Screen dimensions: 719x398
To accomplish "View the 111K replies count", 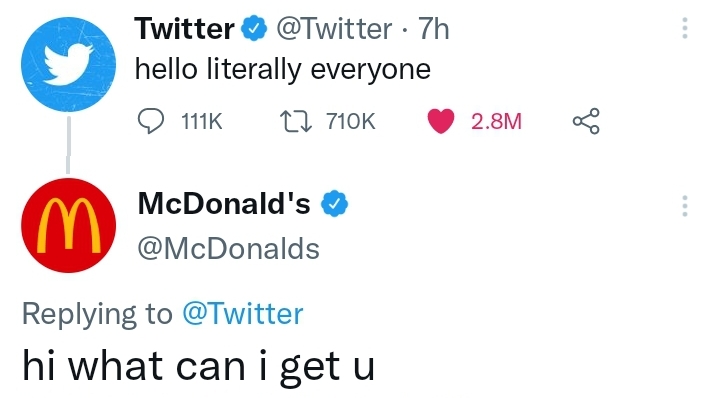I will (202, 122).
